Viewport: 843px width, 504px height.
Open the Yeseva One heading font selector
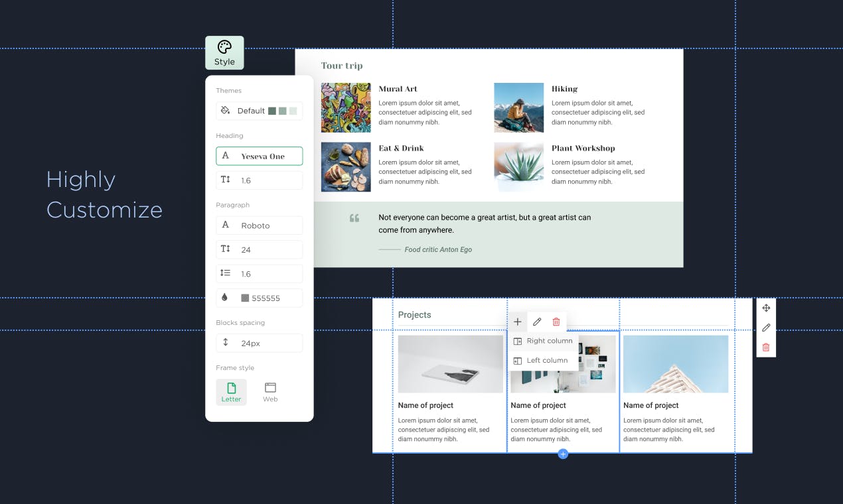pyautogui.click(x=259, y=157)
